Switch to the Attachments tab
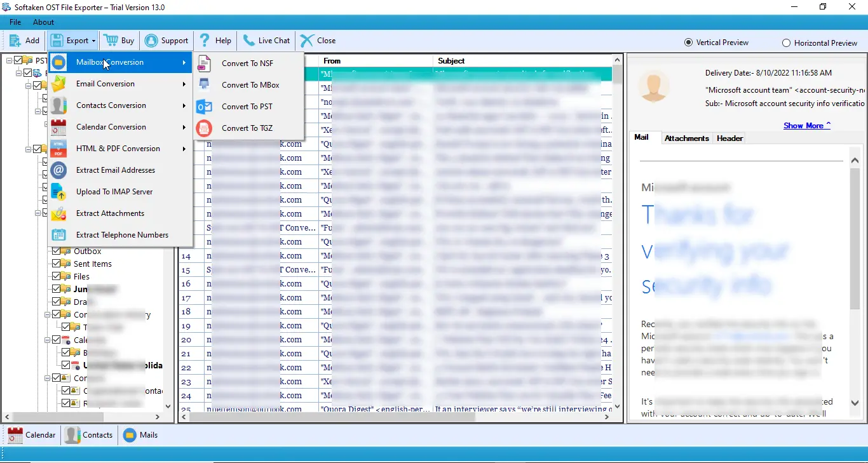 tap(686, 138)
